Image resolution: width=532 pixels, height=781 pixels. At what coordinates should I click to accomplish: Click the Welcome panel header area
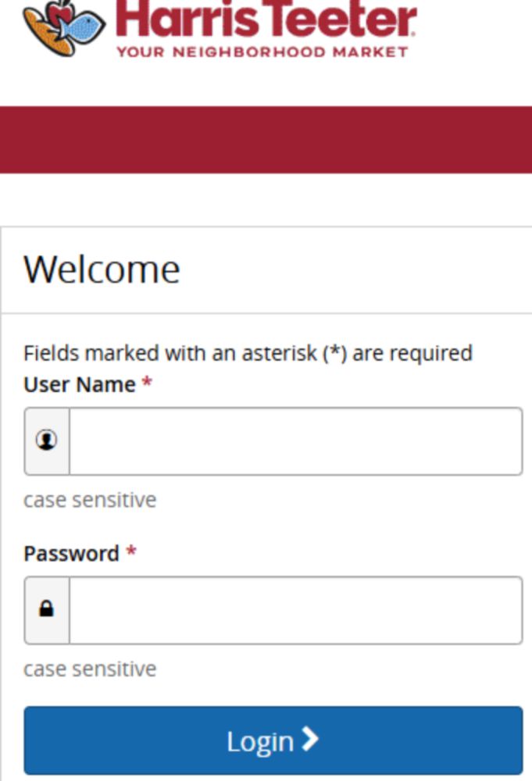coord(352,270)
